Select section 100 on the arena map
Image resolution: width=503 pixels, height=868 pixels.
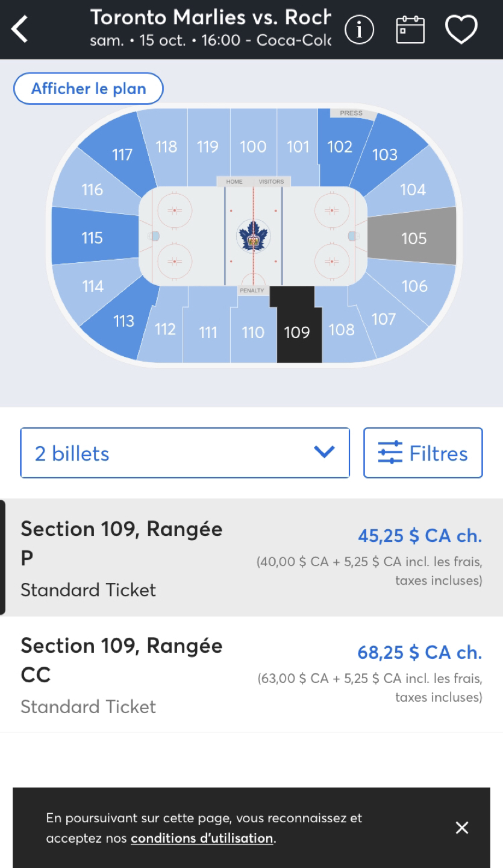pos(253,146)
